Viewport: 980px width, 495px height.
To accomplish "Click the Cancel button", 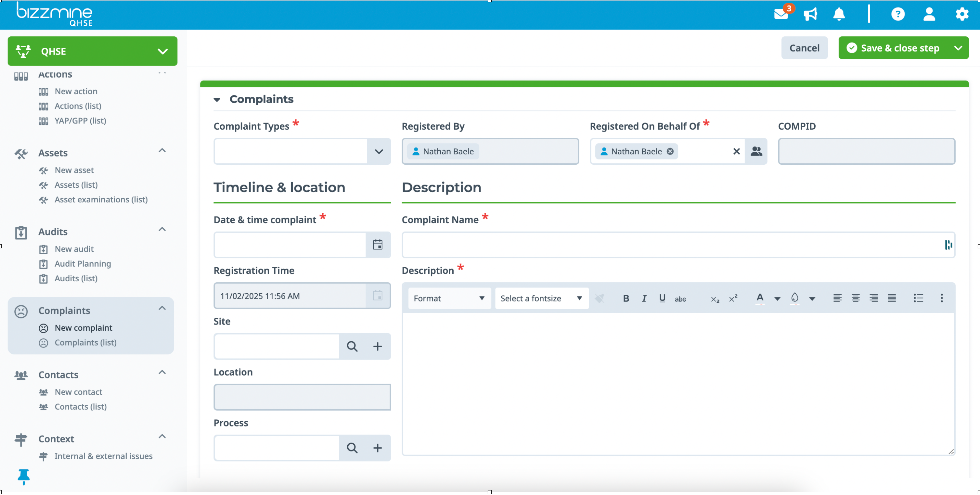I will point(804,47).
